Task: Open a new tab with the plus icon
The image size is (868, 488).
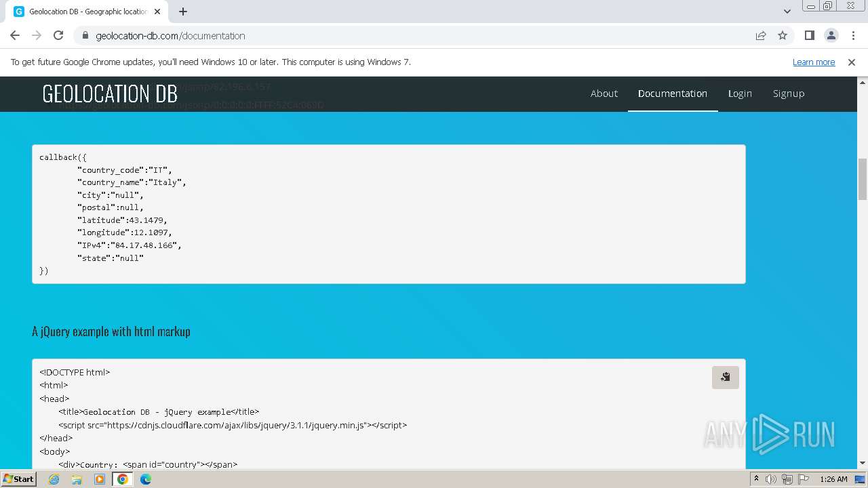Action: click(183, 12)
